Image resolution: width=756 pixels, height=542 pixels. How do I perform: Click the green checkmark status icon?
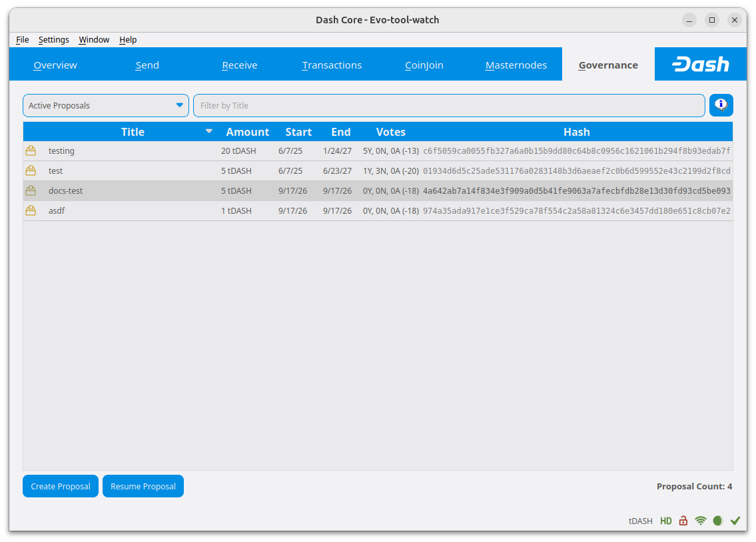coord(735,520)
